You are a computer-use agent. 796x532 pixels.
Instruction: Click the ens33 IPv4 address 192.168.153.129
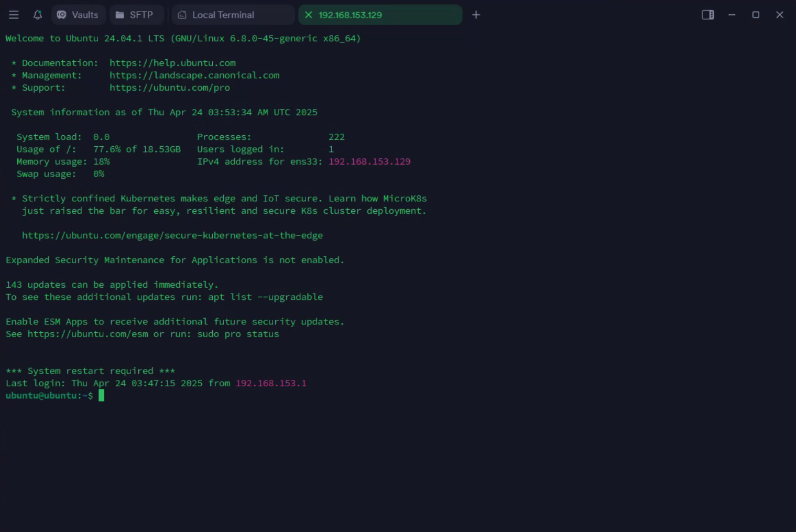(369, 161)
